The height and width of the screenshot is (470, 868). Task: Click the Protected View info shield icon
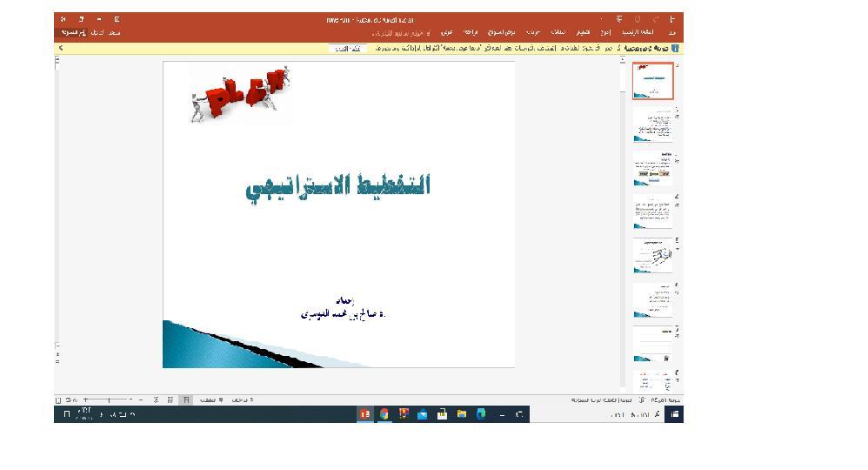pyautogui.click(x=675, y=49)
